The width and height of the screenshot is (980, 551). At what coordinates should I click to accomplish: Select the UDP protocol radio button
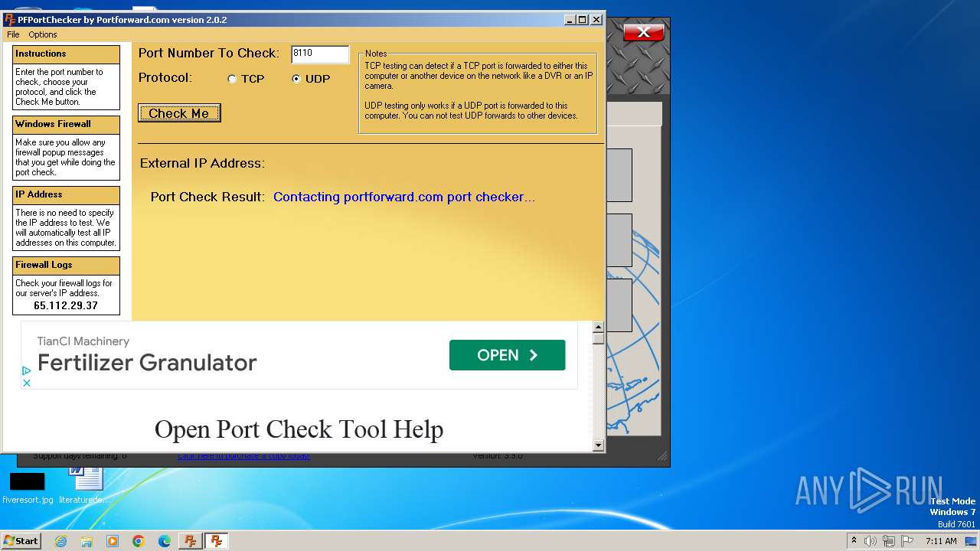click(x=296, y=79)
